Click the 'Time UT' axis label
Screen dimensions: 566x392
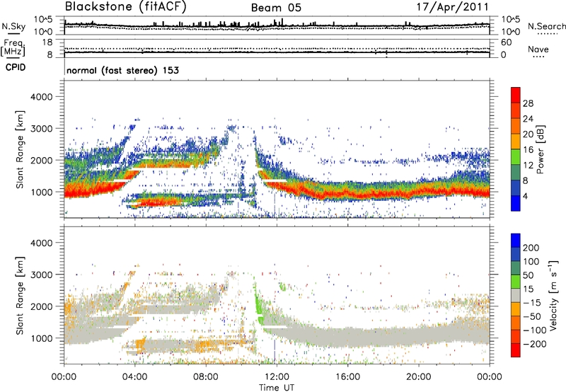point(277,388)
